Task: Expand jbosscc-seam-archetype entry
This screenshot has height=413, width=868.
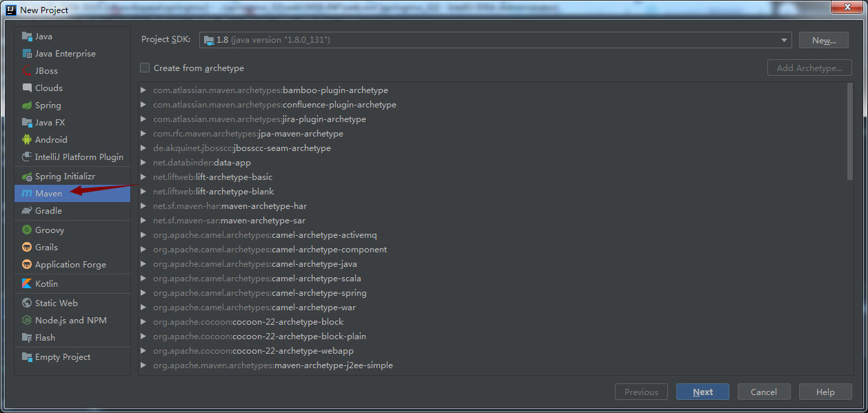Action: pyautogui.click(x=143, y=148)
